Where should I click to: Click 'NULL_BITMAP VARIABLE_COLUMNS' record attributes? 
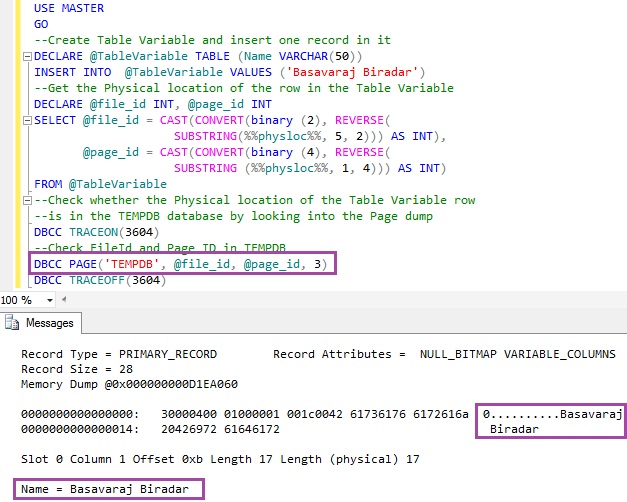pyautogui.click(x=518, y=354)
